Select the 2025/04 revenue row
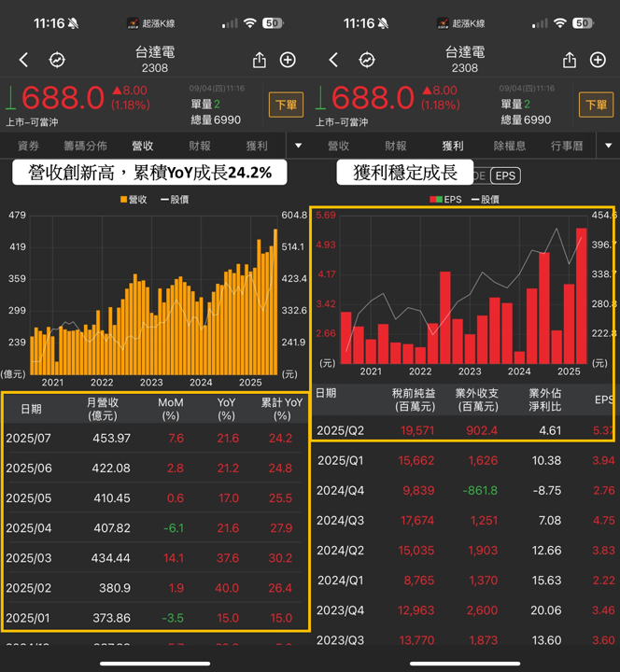This screenshot has height=672, width=620. (x=155, y=528)
